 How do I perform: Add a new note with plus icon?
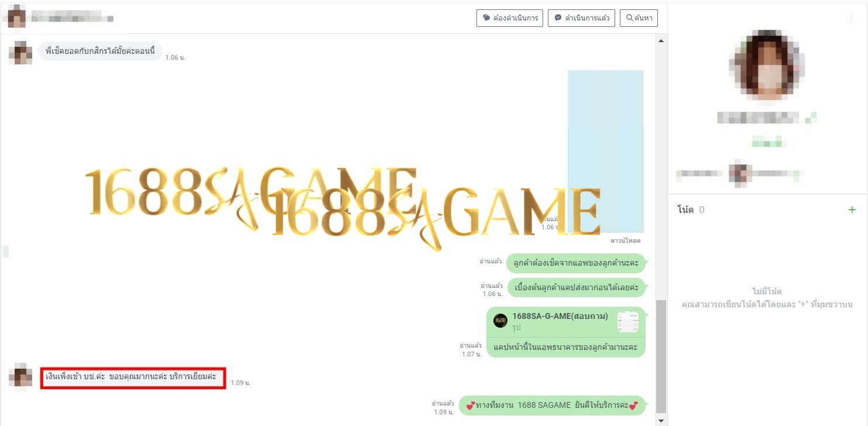(852, 209)
